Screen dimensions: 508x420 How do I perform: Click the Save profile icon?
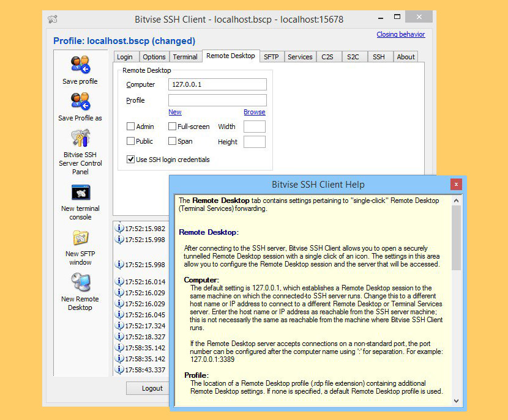point(80,64)
